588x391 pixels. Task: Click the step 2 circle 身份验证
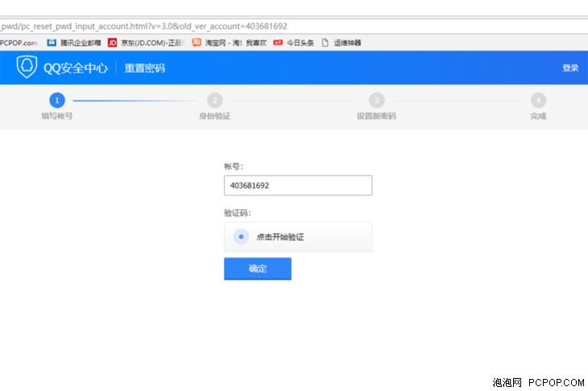pos(215,101)
